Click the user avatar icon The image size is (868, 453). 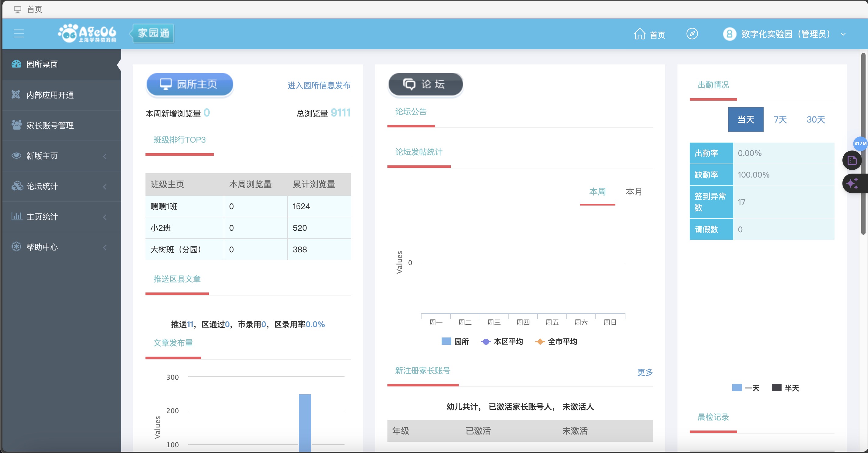[x=730, y=34]
